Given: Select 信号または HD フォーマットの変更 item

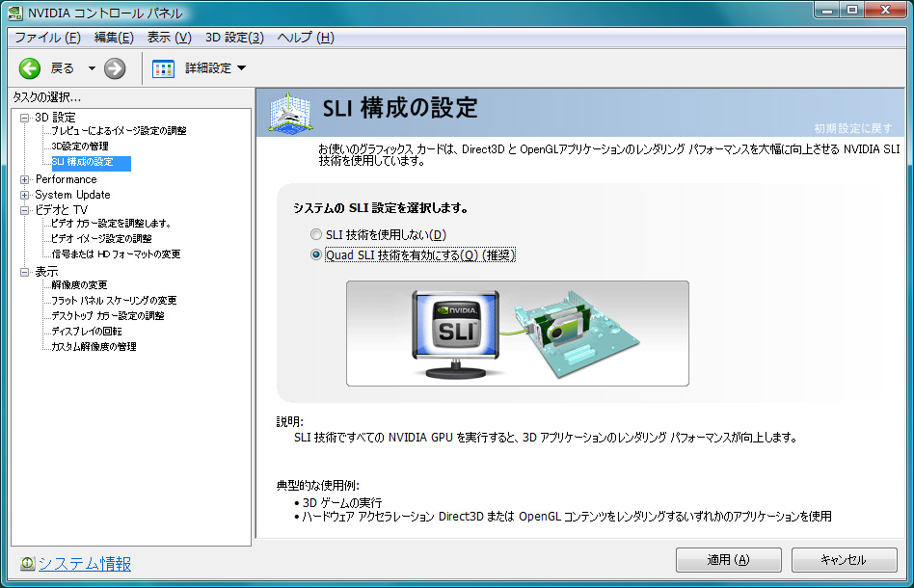Looking at the screenshot, I should [116, 254].
